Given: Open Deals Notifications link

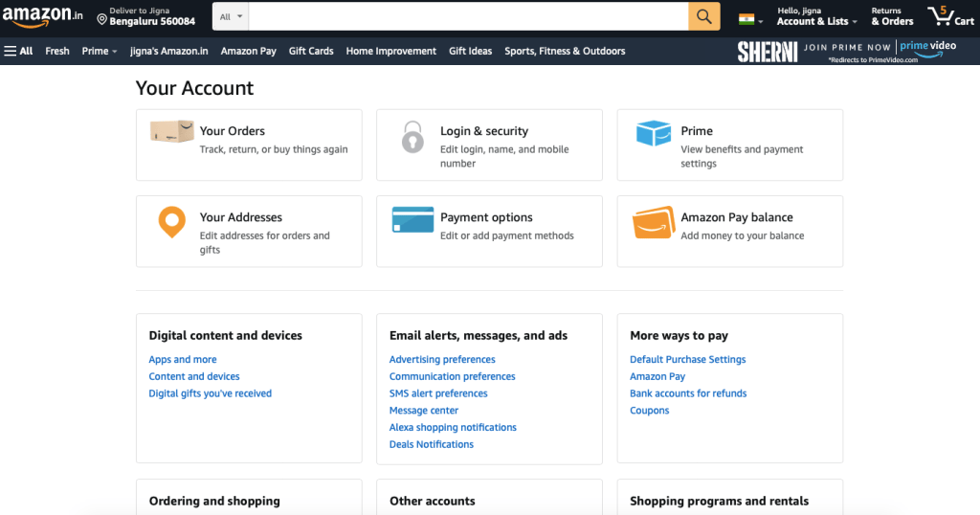Looking at the screenshot, I should click(432, 444).
